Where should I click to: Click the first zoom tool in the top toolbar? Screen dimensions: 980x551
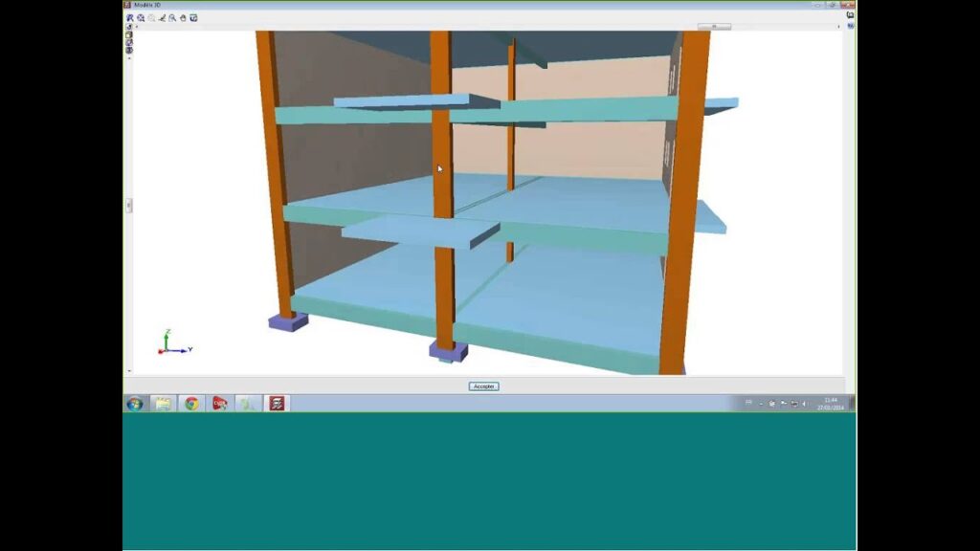click(x=130, y=17)
